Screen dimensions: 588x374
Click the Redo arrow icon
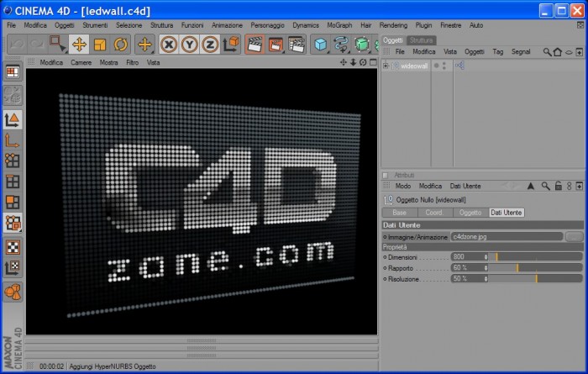(37, 45)
